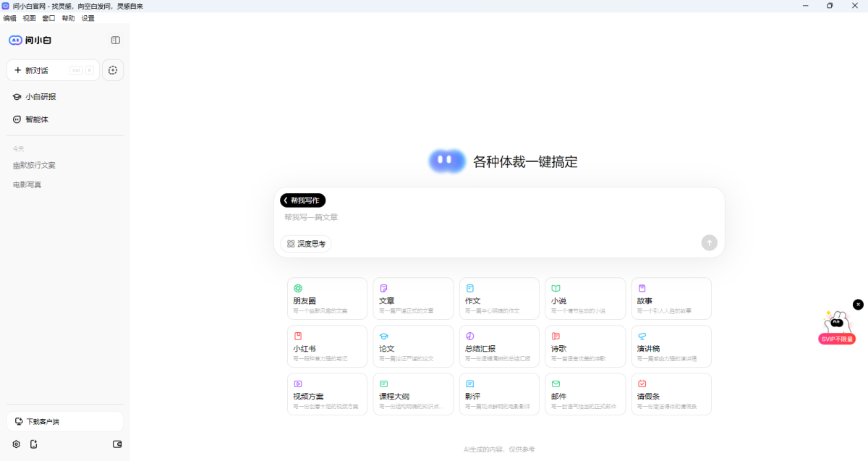The width and height of the screenshot is (868, 461).
Task: Click the 小白研报 research report icon
Action: click(17, 96)
